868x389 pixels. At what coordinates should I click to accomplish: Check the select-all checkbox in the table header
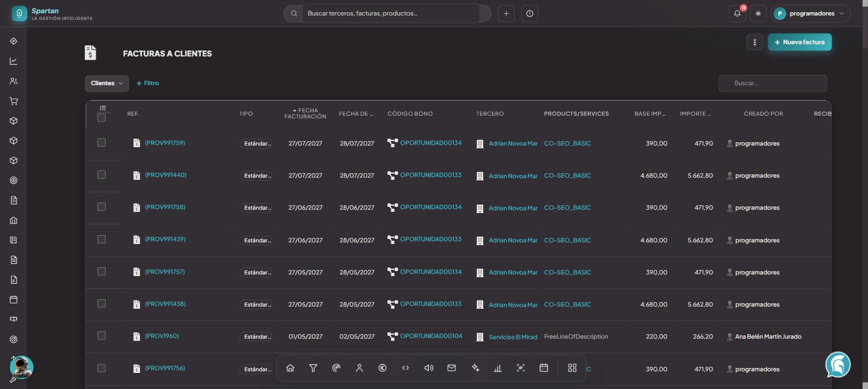[101, 117]
